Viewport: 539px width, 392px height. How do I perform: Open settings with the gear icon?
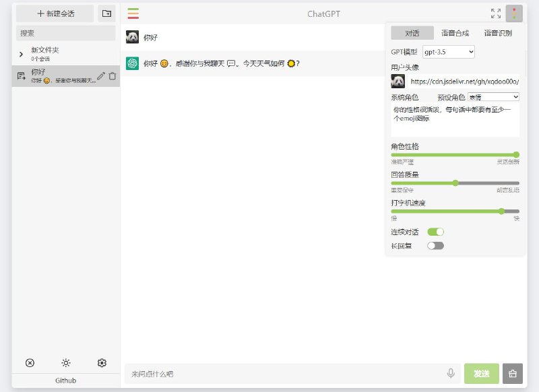pos(102,362)
